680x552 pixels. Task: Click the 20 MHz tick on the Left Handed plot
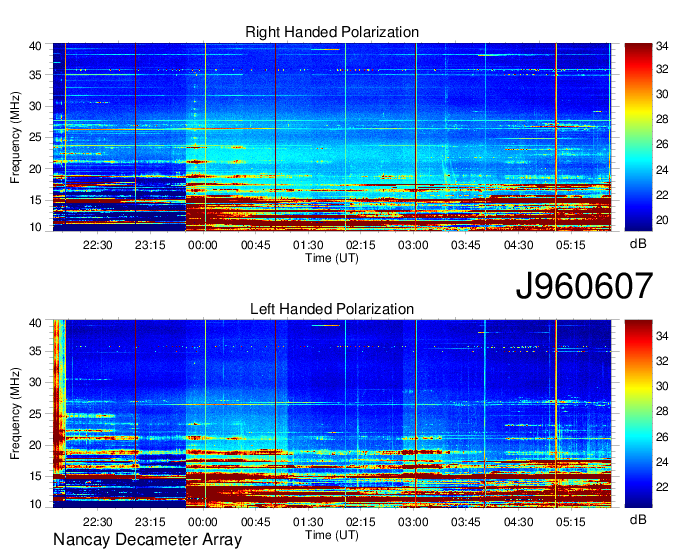[35, 445]
